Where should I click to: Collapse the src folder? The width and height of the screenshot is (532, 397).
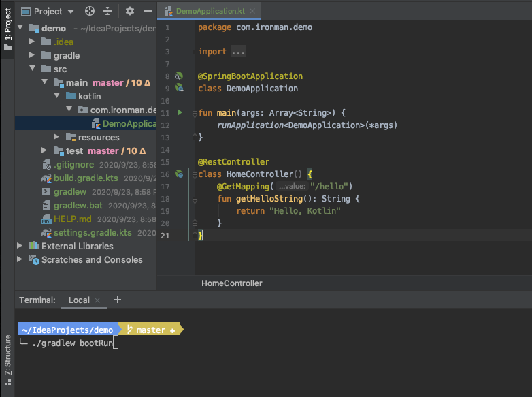coord(33,69)
